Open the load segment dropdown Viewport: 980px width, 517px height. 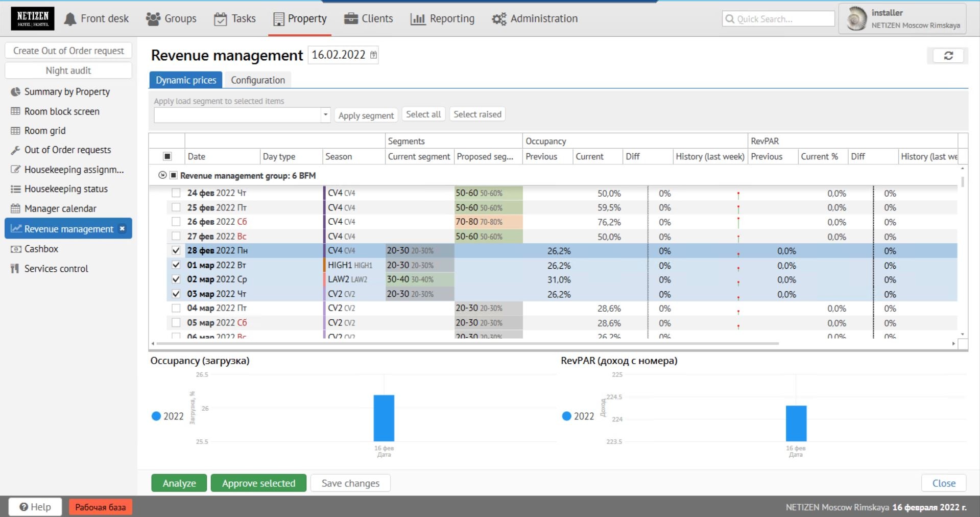[325, 115]
